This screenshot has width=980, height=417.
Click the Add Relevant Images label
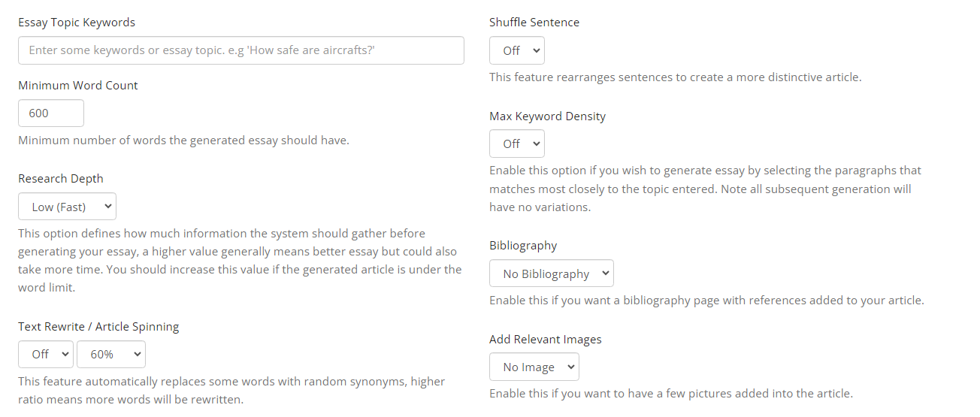(x=546, y=340)
